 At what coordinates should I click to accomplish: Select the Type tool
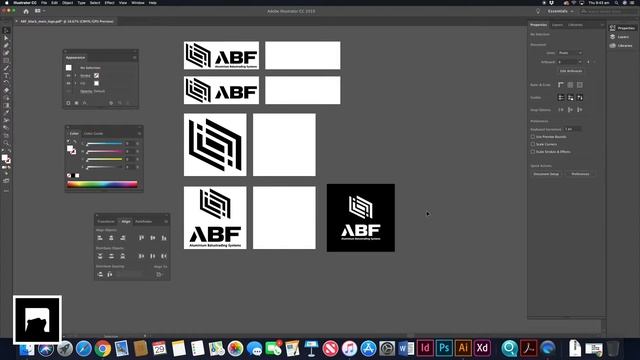point(6,76)
